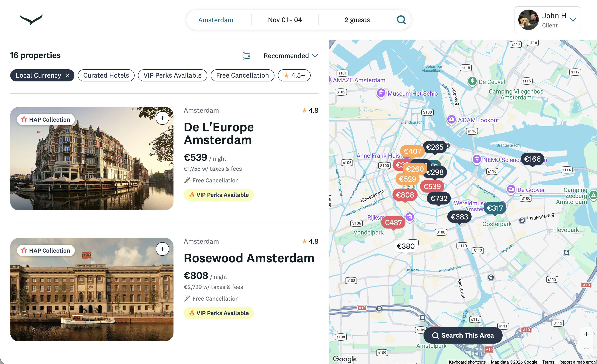Click Museum Het Schip map icon
Screen dimensions: 597x364
coord(381,93)
